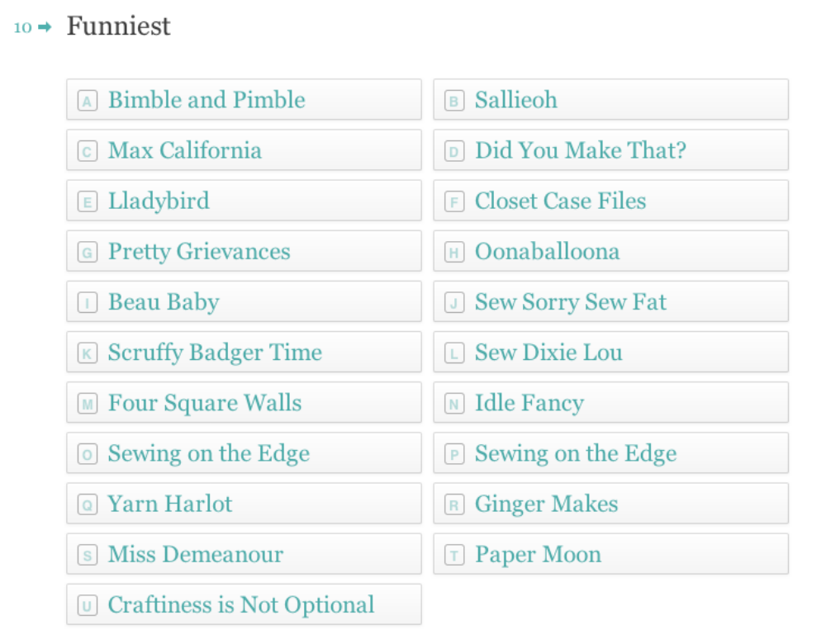Image resolution: width=826 pixels, height=644 pixels.
Task: Click the P badge on second Sewing on the Edge
Action: [454, 454]
